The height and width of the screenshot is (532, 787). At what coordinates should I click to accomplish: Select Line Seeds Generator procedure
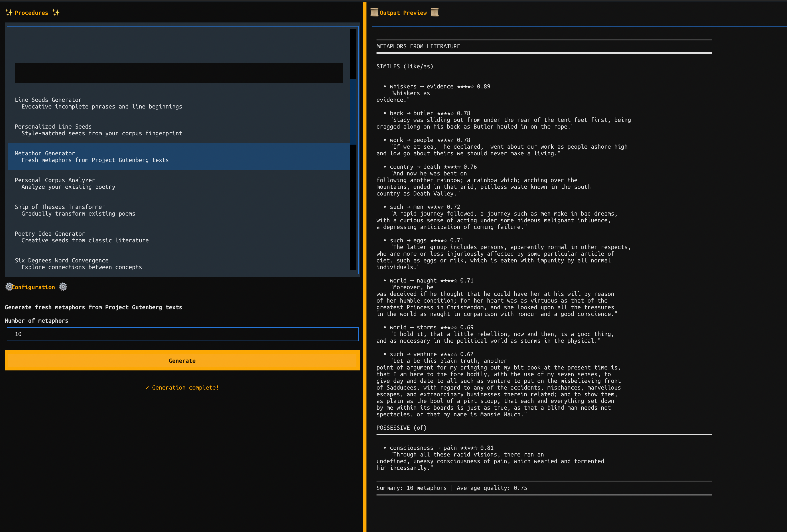(98, 103)
